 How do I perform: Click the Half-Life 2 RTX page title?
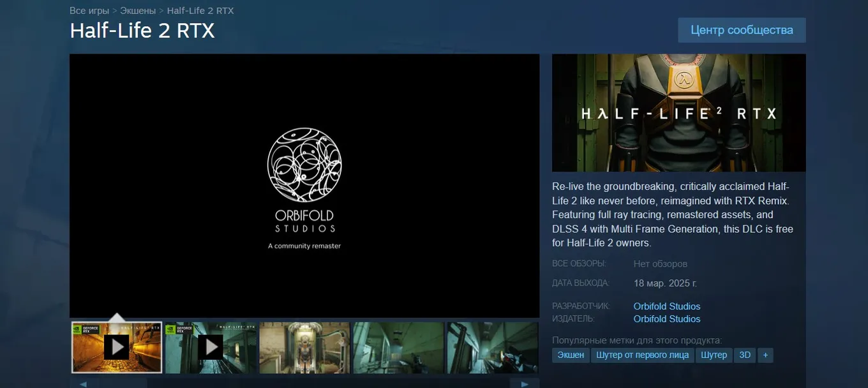pyautogui.click(x=142, y=31)
